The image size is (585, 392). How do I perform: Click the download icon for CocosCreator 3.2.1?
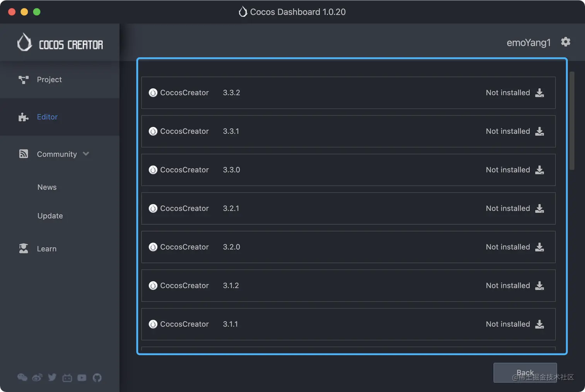coord(539,209)
